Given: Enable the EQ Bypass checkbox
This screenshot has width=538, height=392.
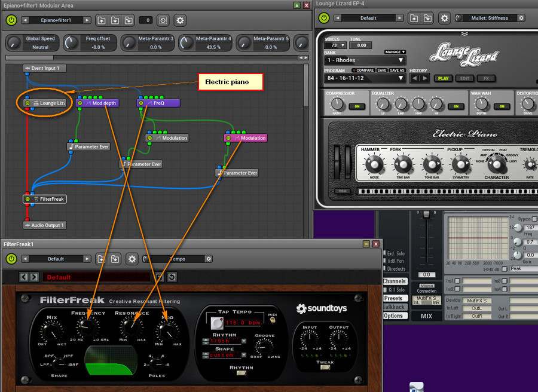Looking at the screenshot, I should tap(534, 219).
